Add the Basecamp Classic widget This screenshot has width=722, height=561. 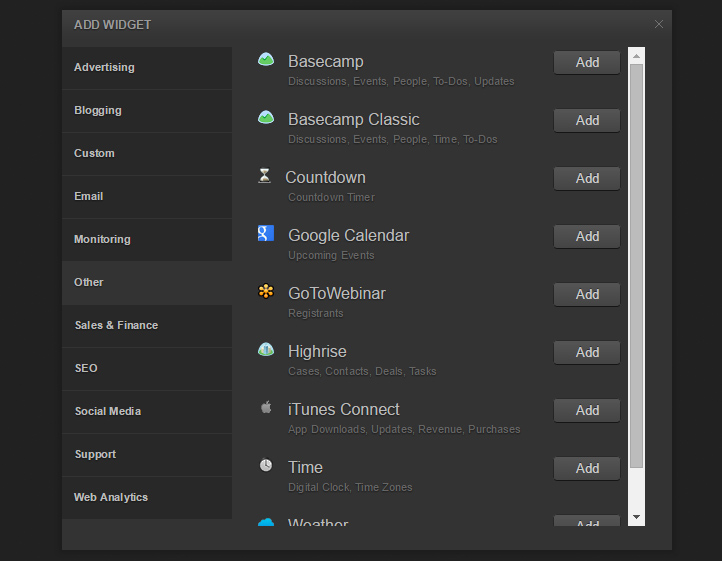(x=587, y=120)
